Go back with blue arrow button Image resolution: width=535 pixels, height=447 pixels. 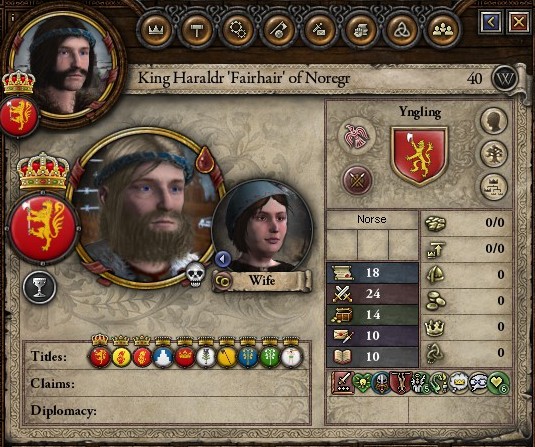490,22
